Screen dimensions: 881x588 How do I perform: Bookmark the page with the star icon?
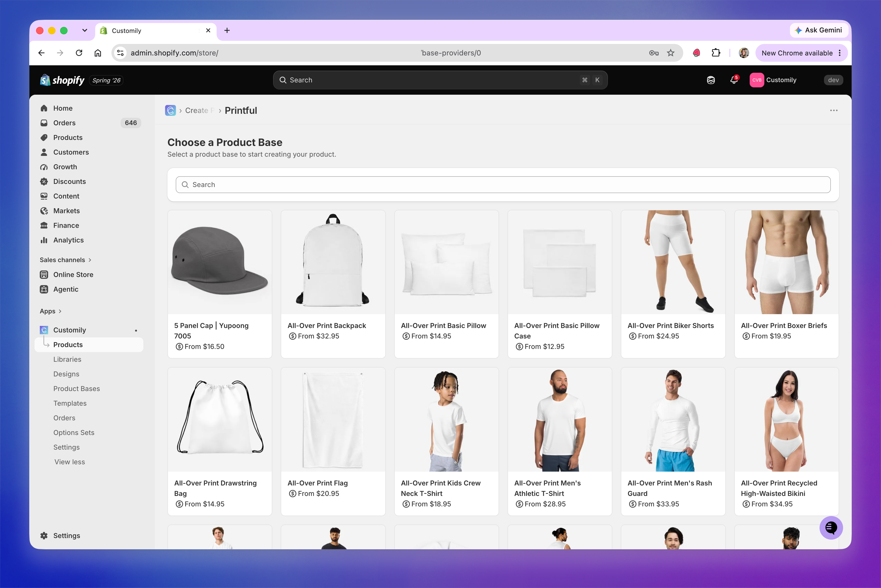pos(671,53)
